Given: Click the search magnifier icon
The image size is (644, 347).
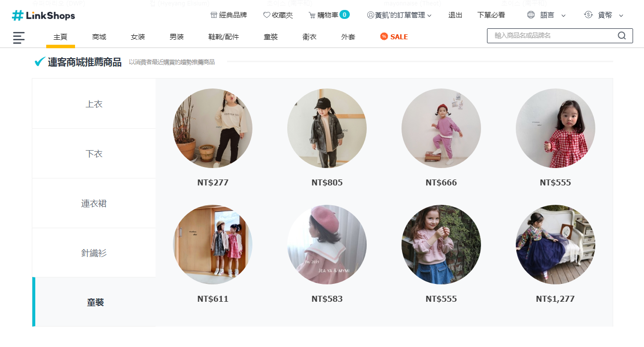Looking at the screenshot, I should [x=622, y=36].
